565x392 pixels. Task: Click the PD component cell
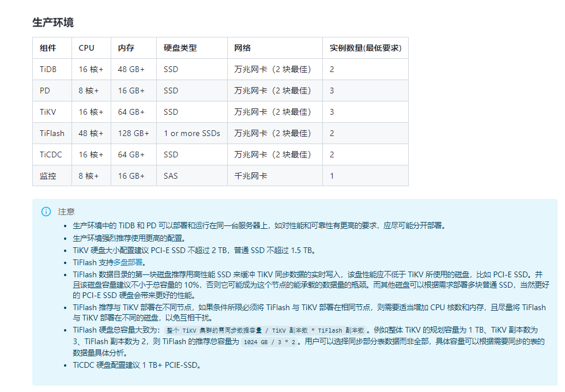tap(52, 91)
